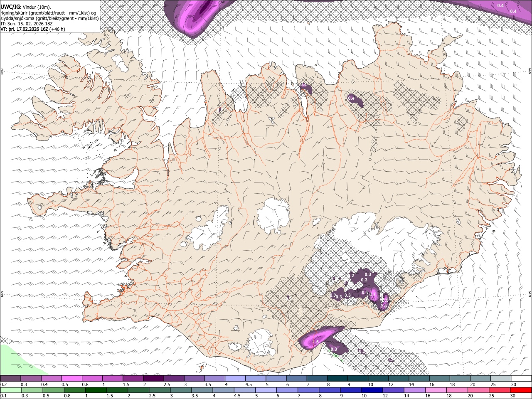Screen dimensions: 532x399
Task: Click the bright red bottom-row swatch after label 30
Action: (520, 390)
